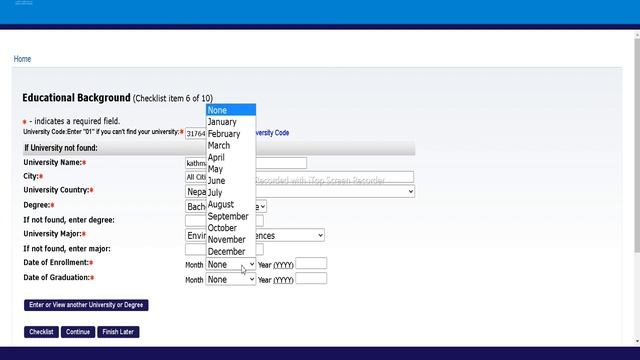The height and width of the screenshot is (360, 640).
Task: Select December from the month list
Action: 231,251
